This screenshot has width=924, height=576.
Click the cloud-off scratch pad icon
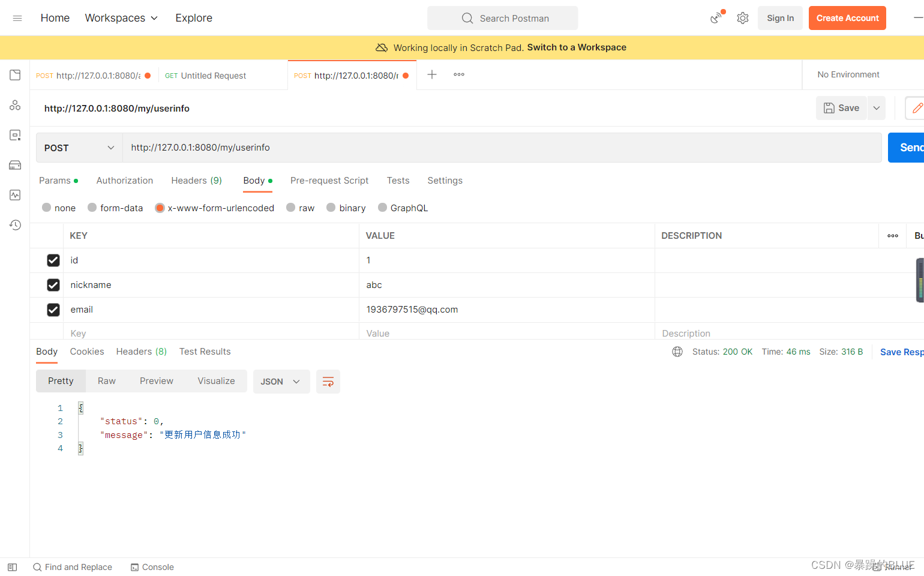(x=382, y=47)
